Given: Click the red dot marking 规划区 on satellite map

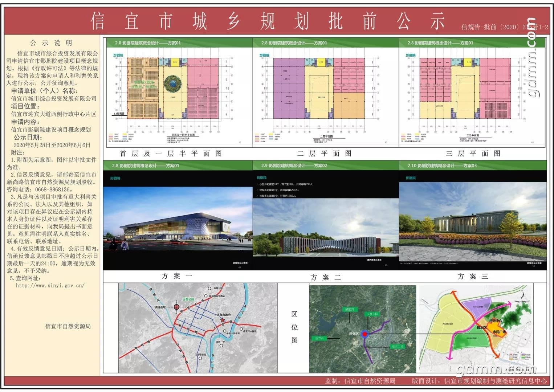Looking at the screenshot, I should (365, 334).
